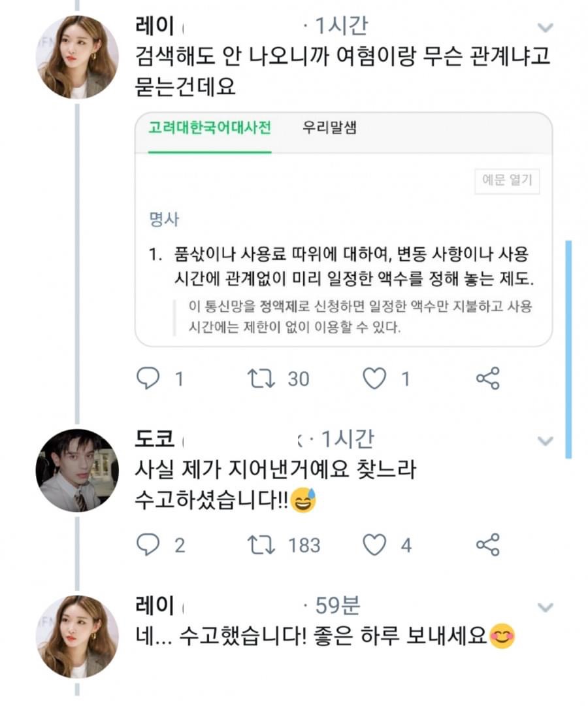Retweet 도코's tweet with 183 retweets

(x=260, y=545)
